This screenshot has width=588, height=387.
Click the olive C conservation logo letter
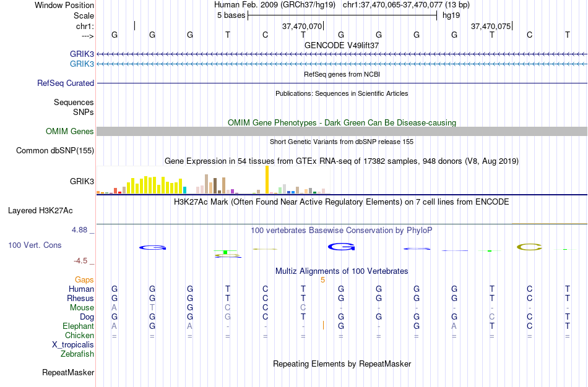click(529, 247)
